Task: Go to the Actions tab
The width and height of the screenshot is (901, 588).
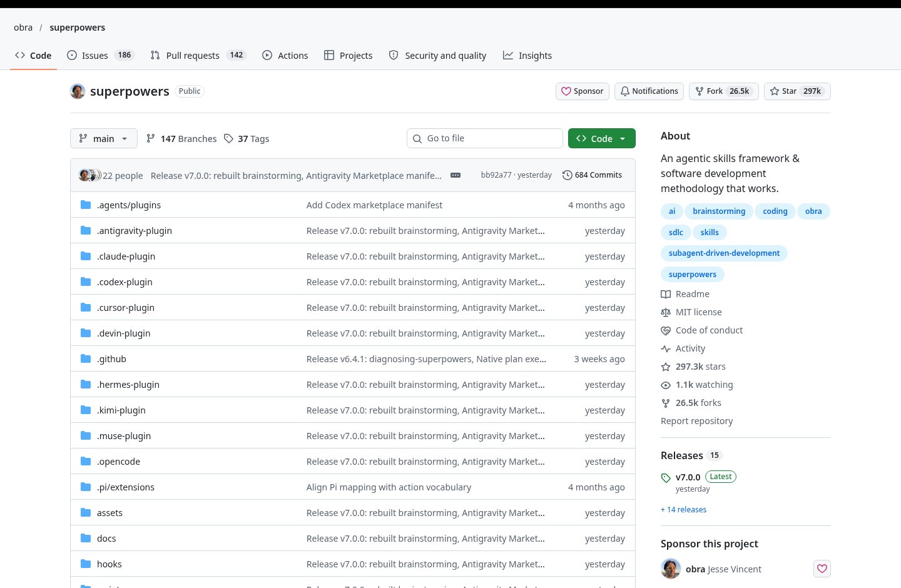Action: [x=285, y=55]
